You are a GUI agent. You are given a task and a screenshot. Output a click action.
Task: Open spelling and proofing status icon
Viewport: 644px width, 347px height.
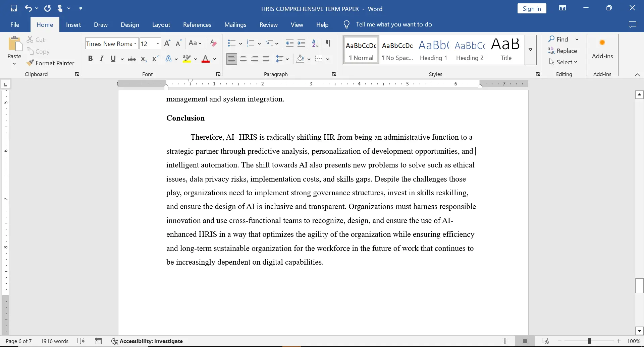pyautogui.click(x=81, y=341)
